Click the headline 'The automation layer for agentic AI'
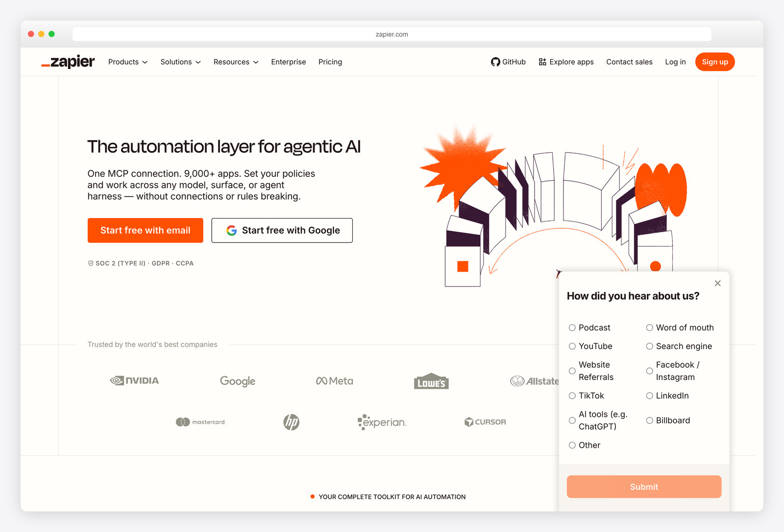This screenshot has height=532, width=784. tap(224, 146)
